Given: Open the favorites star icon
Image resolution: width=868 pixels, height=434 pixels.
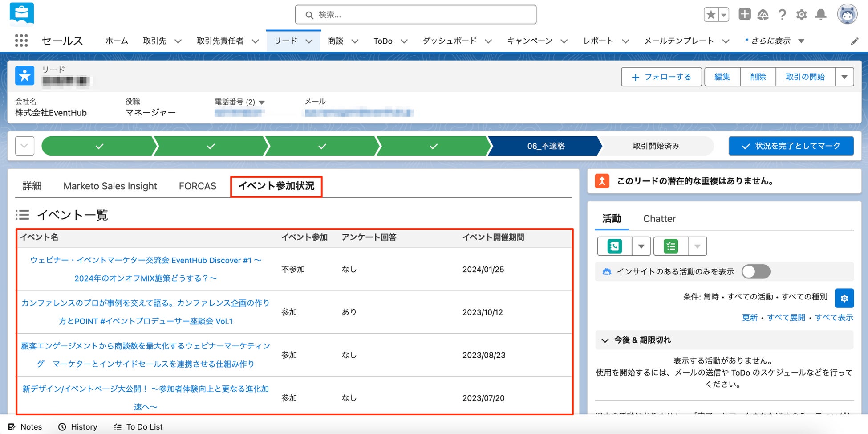Looking at the screenshot, I should pos(711,15).
